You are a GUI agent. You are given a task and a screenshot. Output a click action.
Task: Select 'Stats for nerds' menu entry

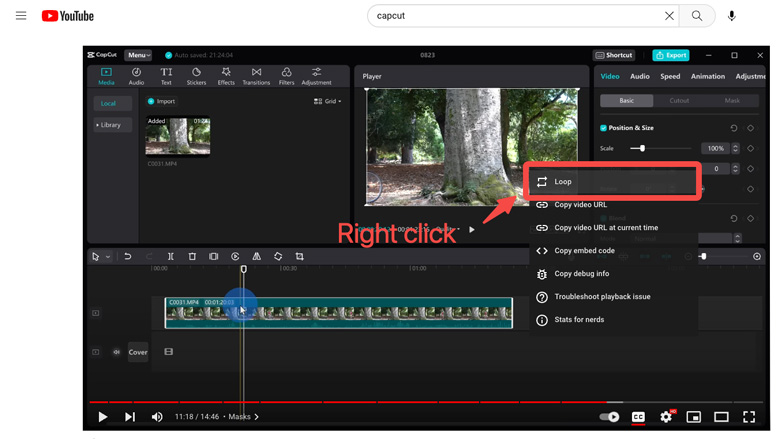pyautogui.click(x=579, y=320)
